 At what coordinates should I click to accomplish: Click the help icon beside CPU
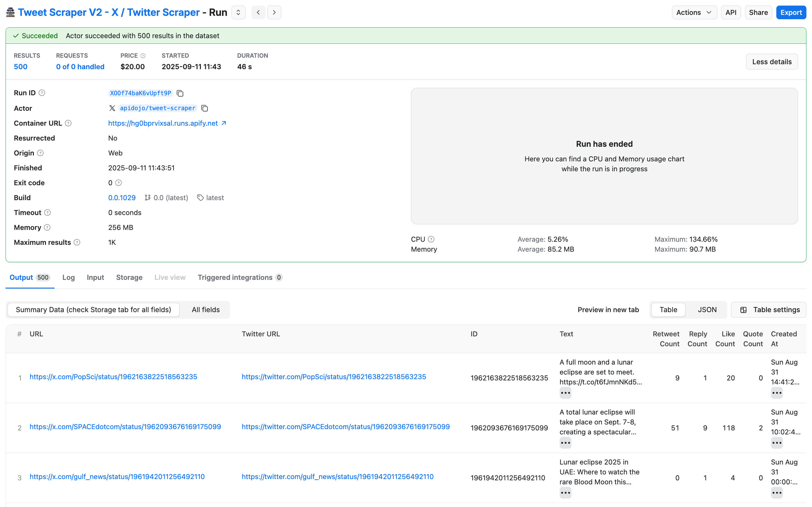click(431, 240)
